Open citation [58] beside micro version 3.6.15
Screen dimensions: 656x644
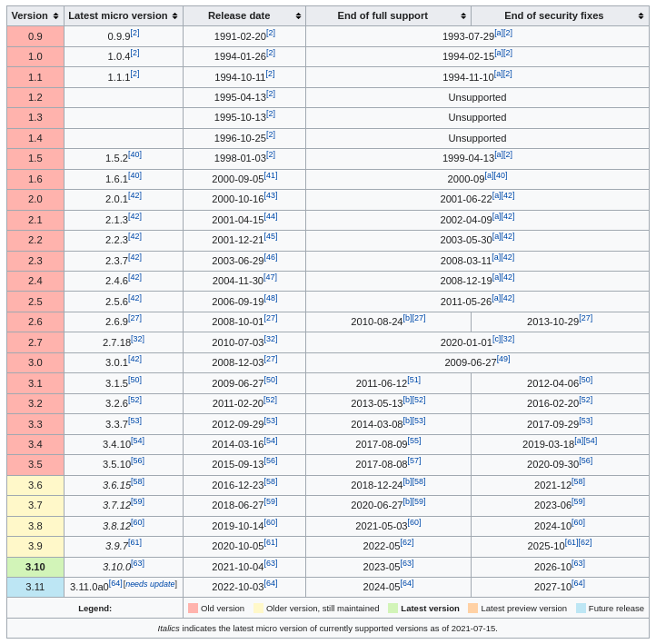[137, 482]
